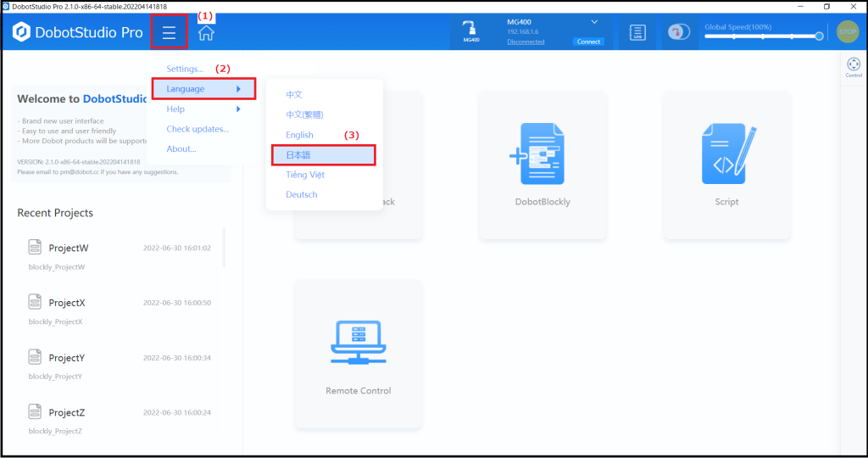This screenshot has height=458, width=868.
Task: Click the Disconnected status link
Action: 526,42
